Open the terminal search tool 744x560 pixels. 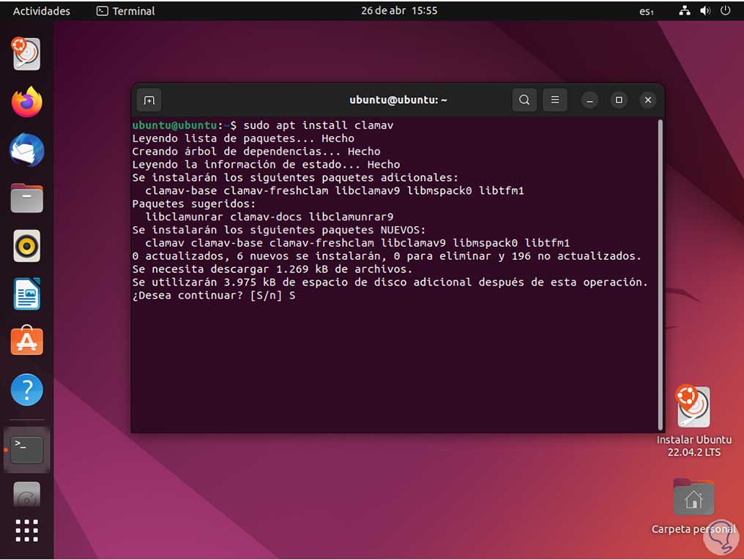click(x=524, y=100)
